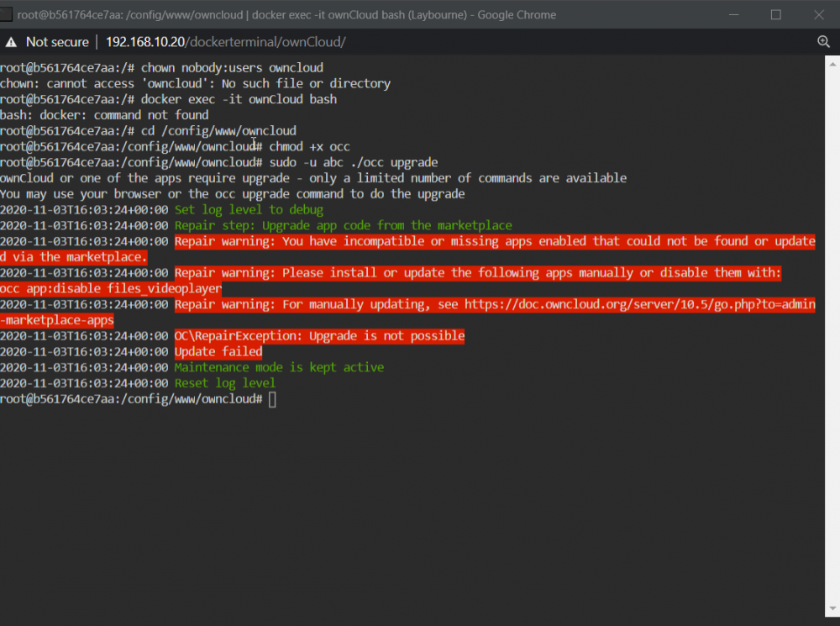Click the 'chmod +x occ' command
The height and width of the screenshot is (626, 840).
309,147
